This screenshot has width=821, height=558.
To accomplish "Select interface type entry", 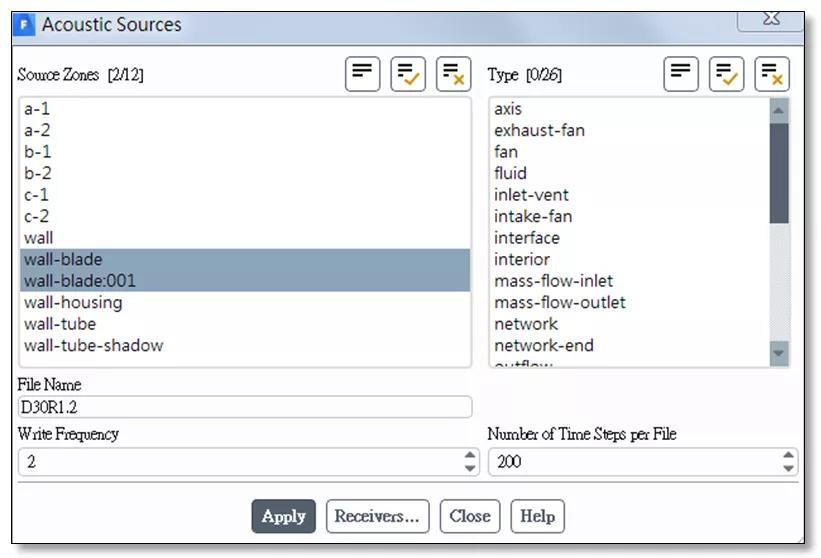I will (x=526, y=238).
